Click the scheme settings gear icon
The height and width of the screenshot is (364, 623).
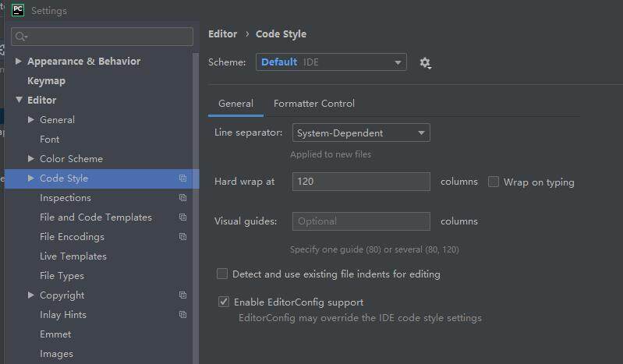(x=424, y=62)
